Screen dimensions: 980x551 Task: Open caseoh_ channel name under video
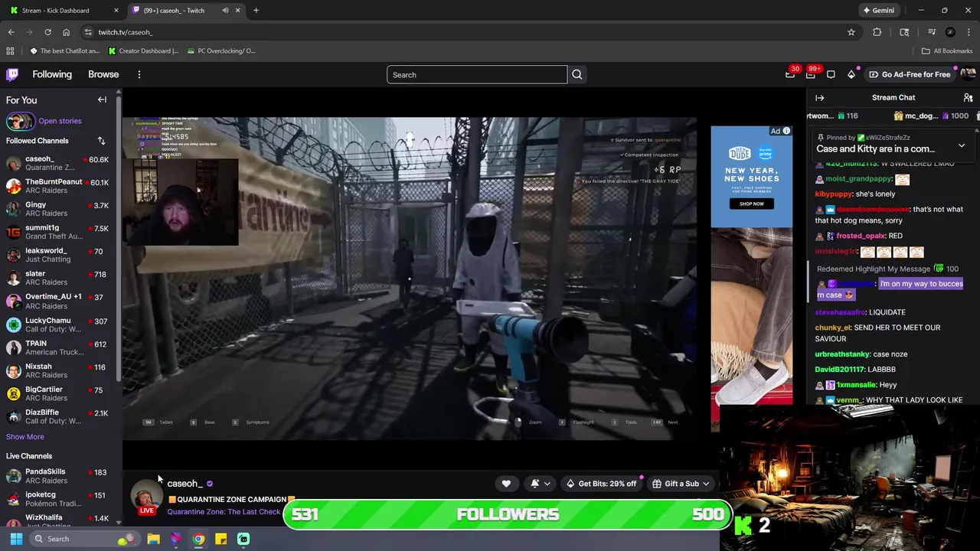click(185, 484)
